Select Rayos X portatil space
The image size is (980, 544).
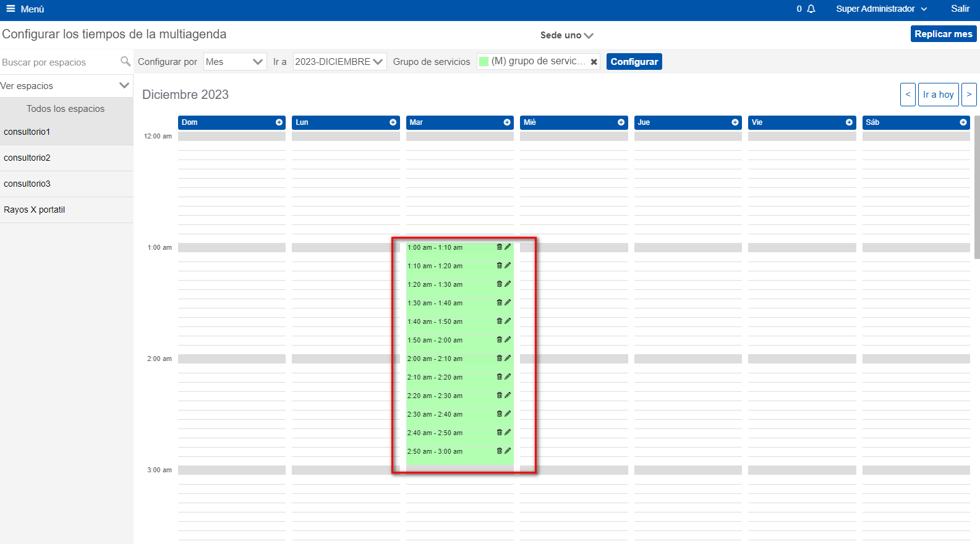67,210
